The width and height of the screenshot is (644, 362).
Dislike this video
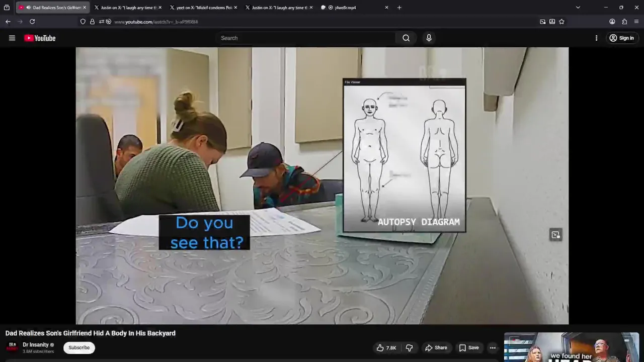pos(409,348)
